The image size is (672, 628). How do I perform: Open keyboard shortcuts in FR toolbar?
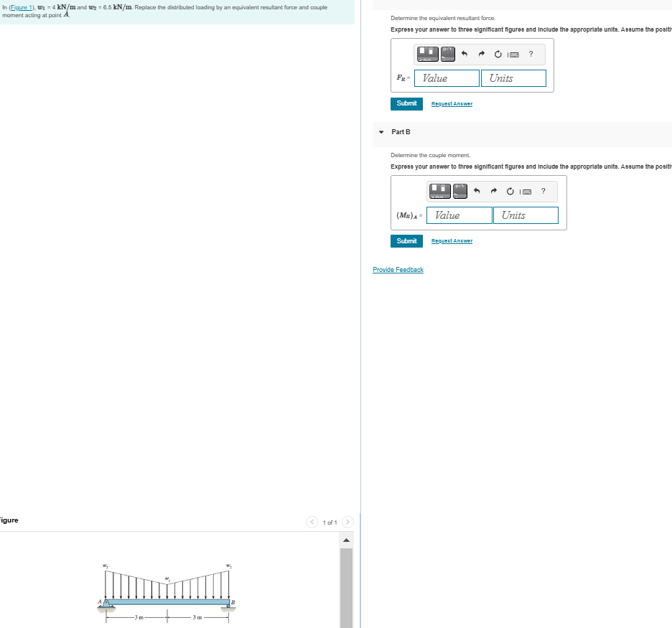[513, 55]
